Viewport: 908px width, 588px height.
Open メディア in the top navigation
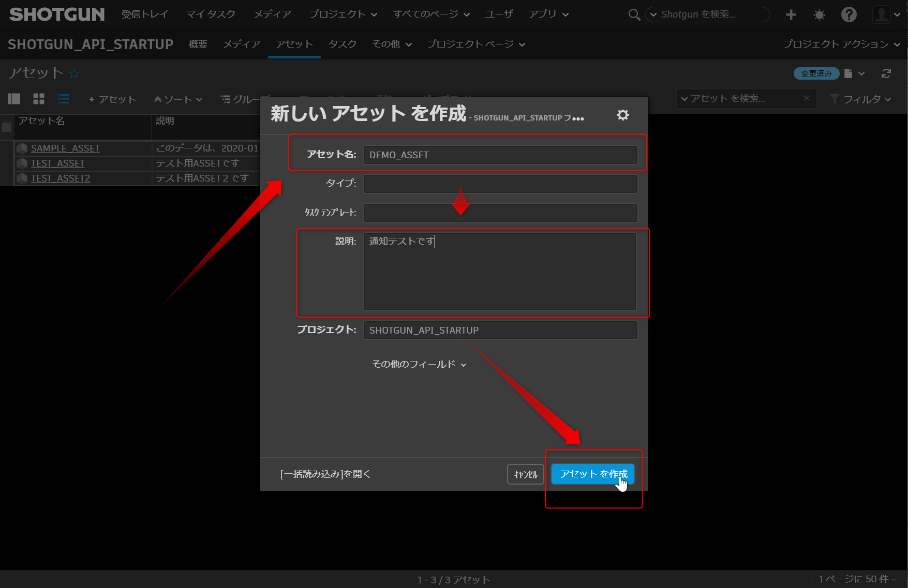coord(272,14)
